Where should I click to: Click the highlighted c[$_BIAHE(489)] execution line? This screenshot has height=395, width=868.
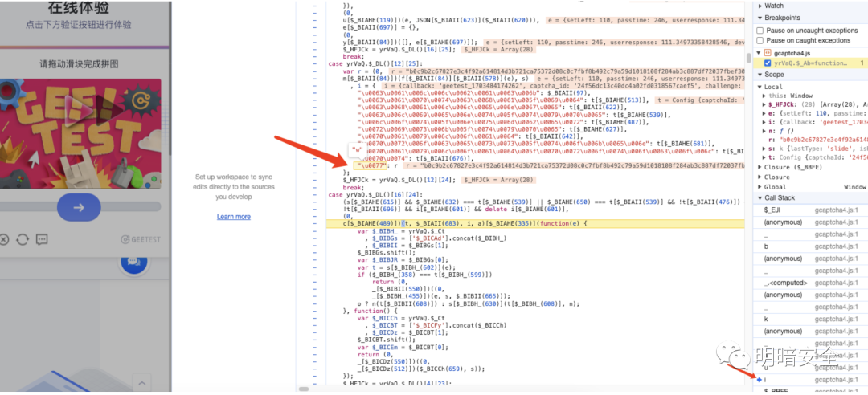click(536, 223)
